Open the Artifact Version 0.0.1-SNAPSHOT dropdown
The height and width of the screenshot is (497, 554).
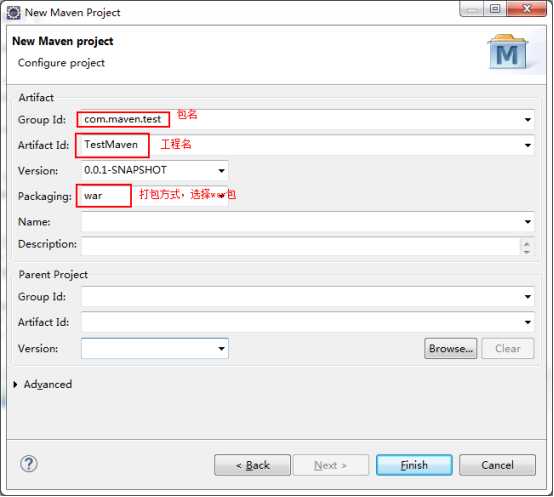[221, 171]
